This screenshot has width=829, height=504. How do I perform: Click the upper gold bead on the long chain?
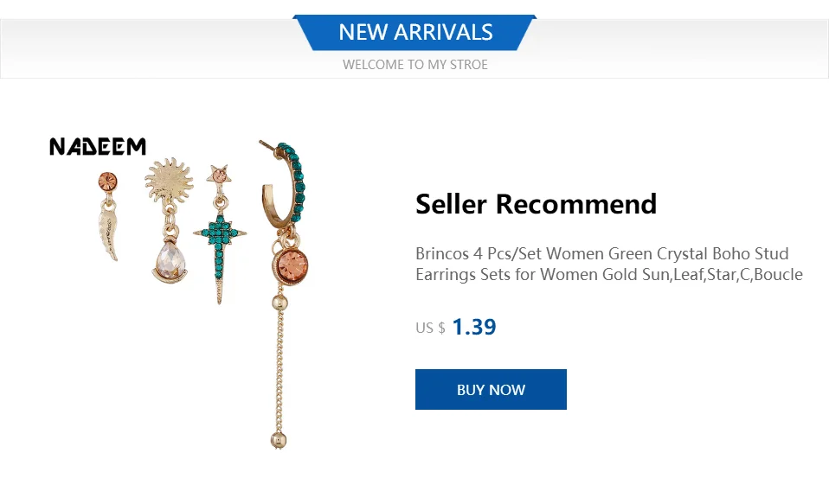[279, 303]
